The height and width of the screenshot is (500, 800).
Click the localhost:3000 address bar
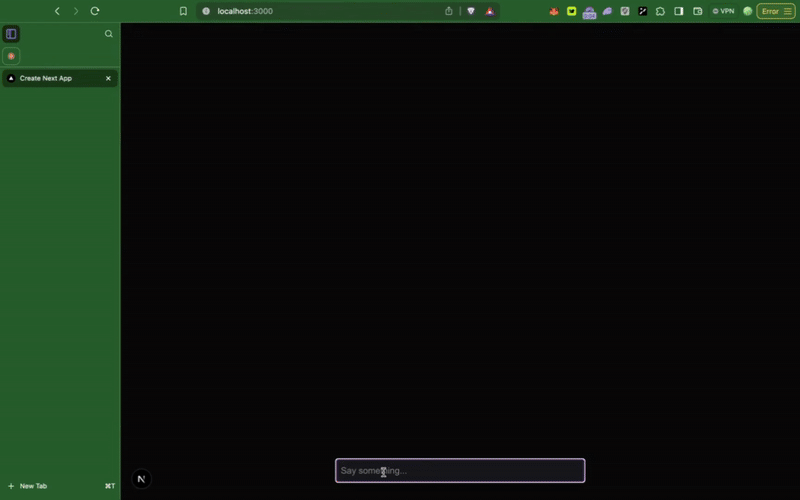click(x=300, y=11)
